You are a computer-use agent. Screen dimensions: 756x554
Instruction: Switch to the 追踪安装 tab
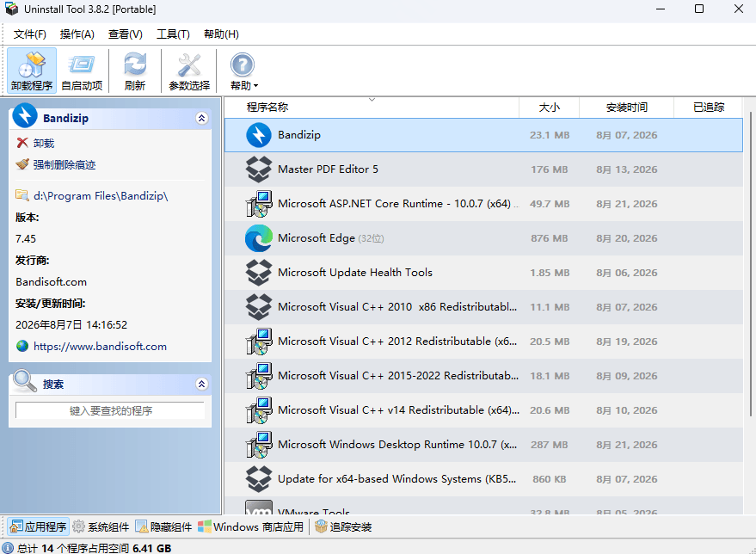pyautogui.click(x=343, y=527)
